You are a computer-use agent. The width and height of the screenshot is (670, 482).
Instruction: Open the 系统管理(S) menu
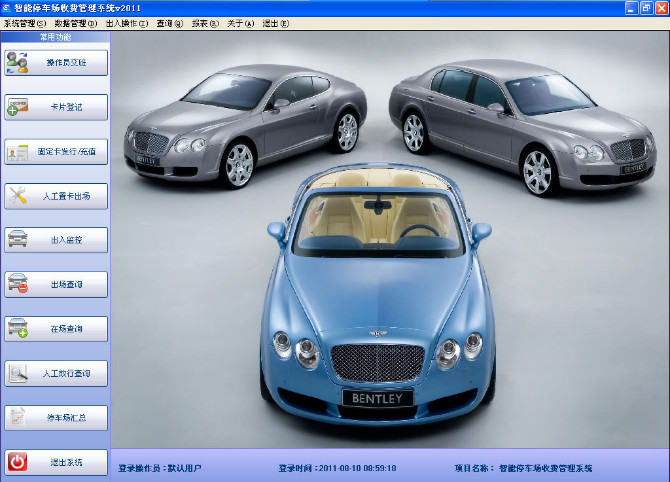(25, 24)
